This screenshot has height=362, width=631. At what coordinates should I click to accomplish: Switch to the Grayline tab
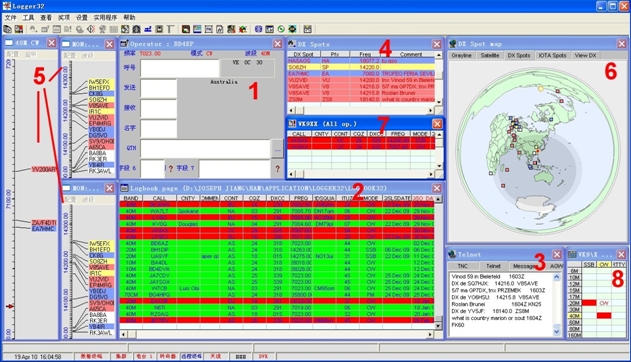[462, 56]
